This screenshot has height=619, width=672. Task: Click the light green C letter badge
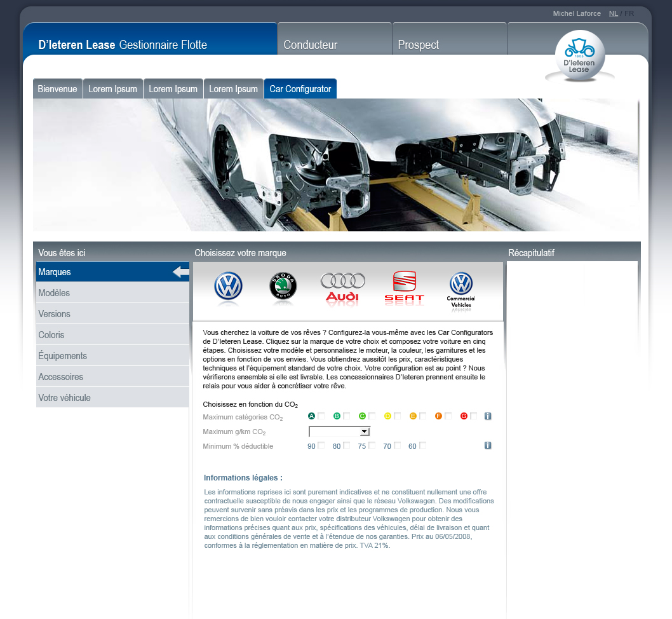pos(362,416)
